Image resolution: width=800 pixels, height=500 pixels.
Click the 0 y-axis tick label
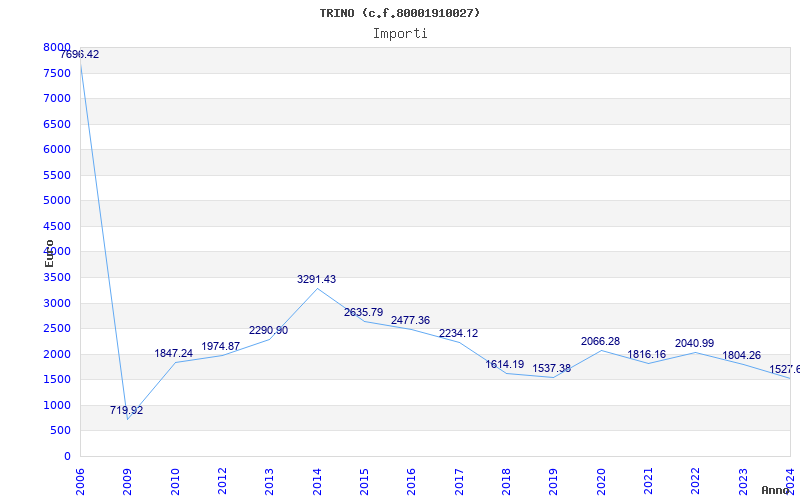coord(67,457)
